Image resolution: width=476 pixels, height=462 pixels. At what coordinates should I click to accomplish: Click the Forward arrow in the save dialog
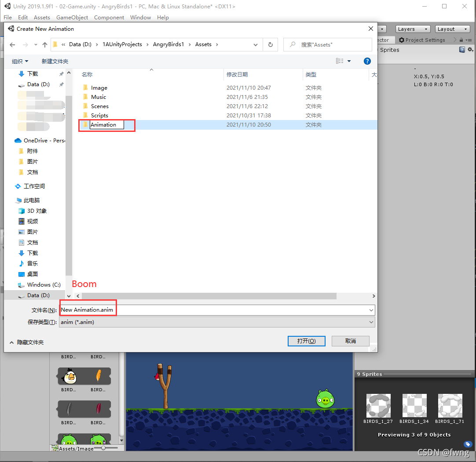pos(26,44)
